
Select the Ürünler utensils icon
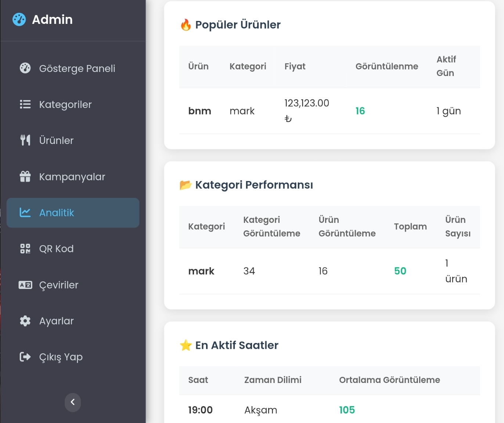click(x=25, y=140)
